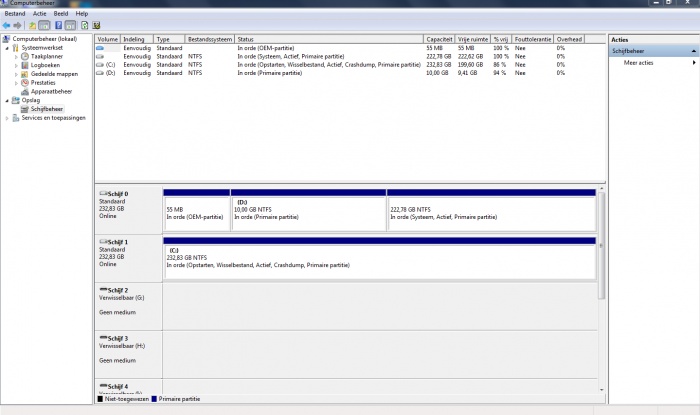700x415 pixels.
Task: Select the Schijf 0 disk label
Action: 117,193
